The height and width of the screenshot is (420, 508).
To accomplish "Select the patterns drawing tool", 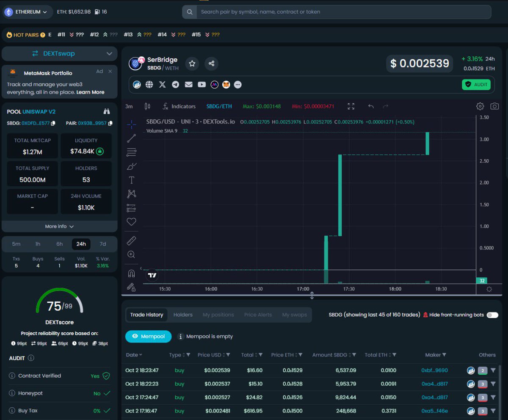I will [x=132, y=194].
